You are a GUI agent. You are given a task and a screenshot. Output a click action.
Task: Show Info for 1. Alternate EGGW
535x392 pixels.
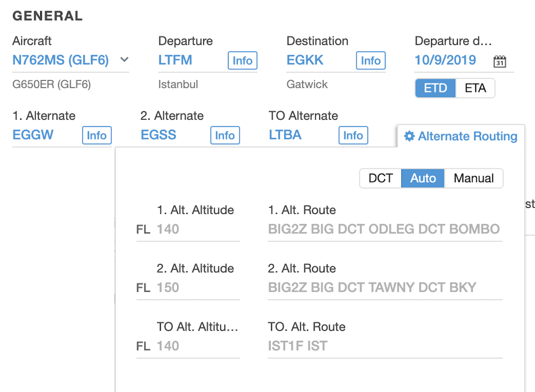point(97,135)
